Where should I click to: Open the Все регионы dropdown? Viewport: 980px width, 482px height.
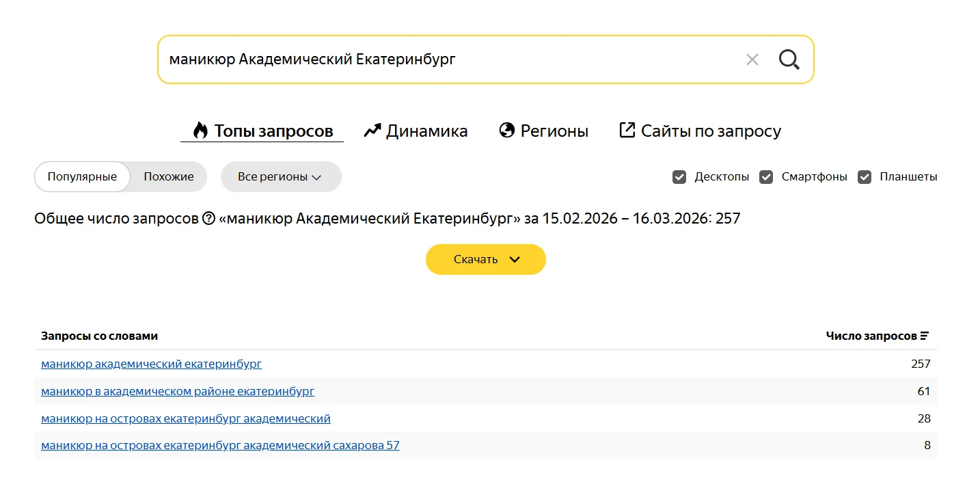pos(280,176)
